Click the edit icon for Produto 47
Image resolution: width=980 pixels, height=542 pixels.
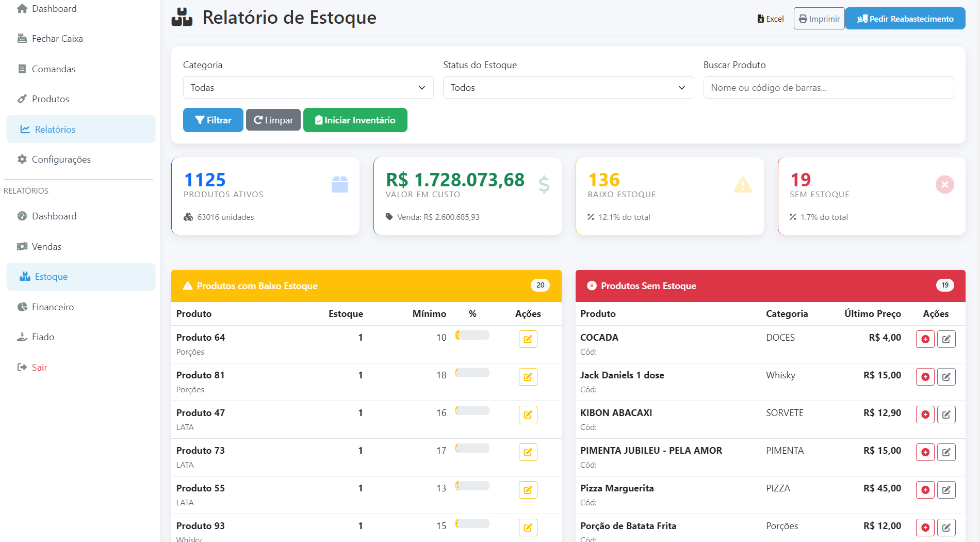[528, 415]
